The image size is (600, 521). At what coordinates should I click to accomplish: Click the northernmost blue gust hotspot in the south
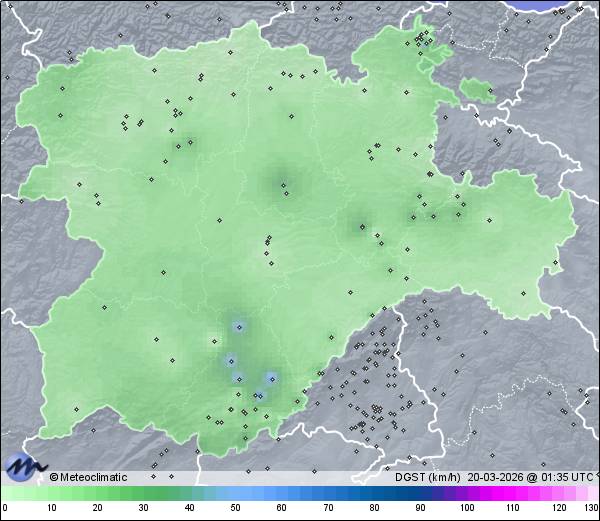(x=239, y=326)
